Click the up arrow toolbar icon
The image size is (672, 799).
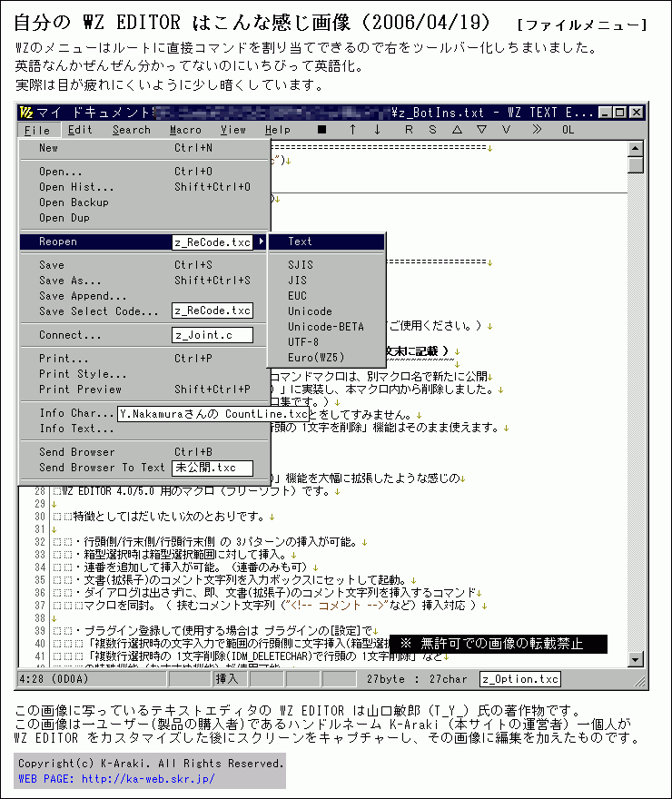[352, 130]
